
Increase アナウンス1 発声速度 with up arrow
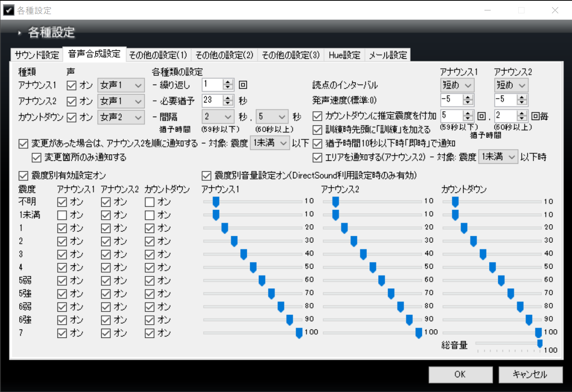tap(468, 97)
